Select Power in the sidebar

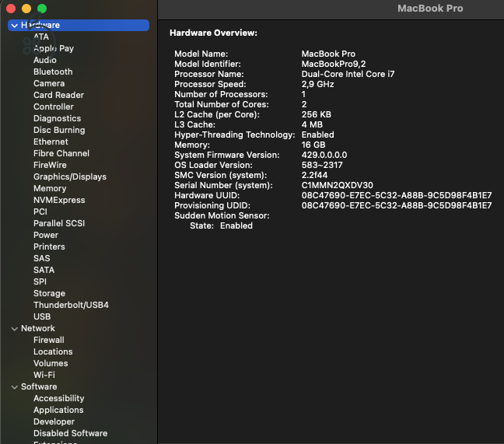[x=46, y=235]
